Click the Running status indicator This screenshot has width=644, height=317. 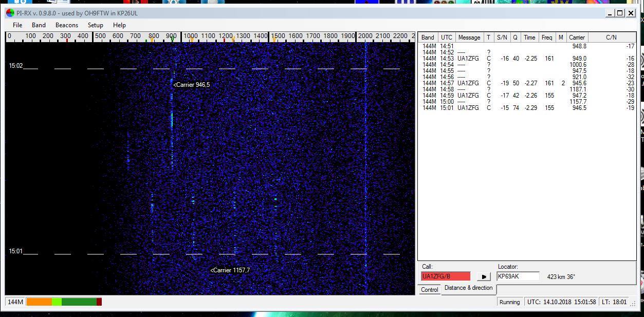(509, 302)
